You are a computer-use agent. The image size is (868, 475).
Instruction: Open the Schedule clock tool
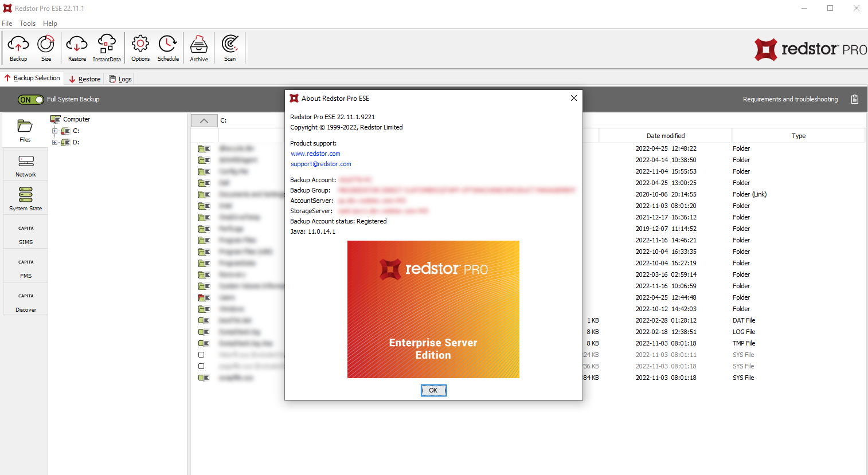click(168, 48)
